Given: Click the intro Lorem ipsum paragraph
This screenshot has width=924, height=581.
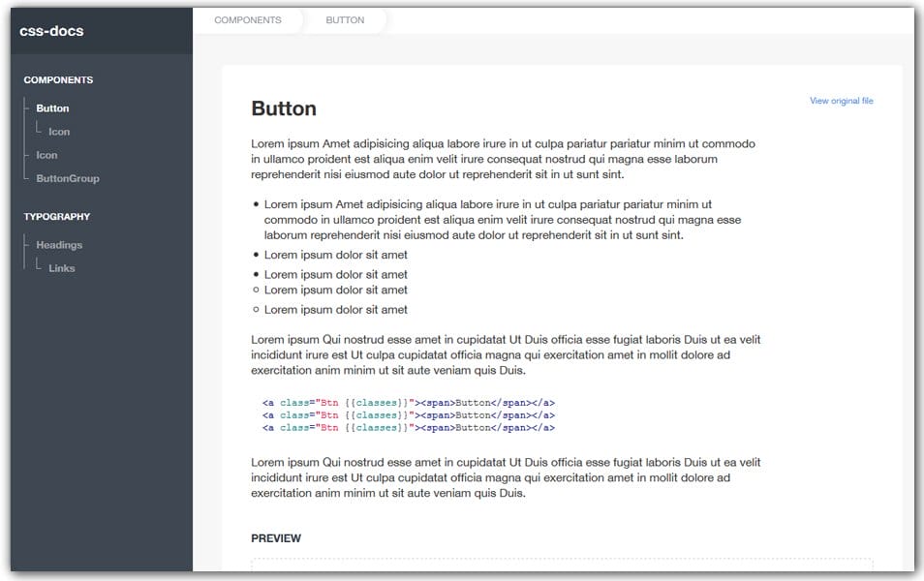Looking at the screenshot, I should tap(504, 158).
